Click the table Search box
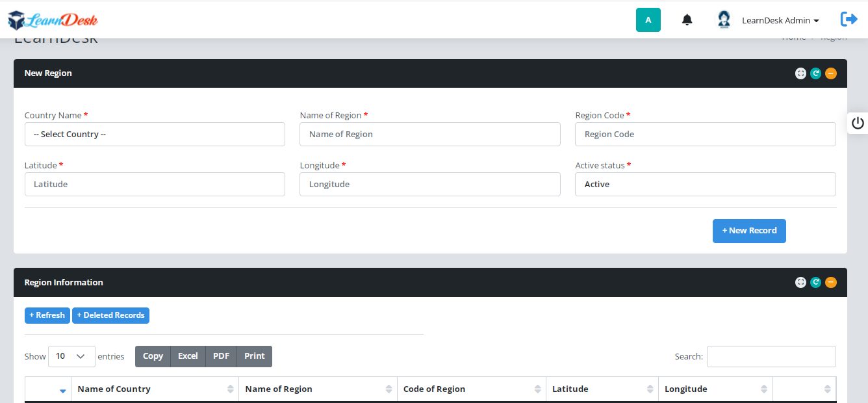868x403 pixels. 771,356
